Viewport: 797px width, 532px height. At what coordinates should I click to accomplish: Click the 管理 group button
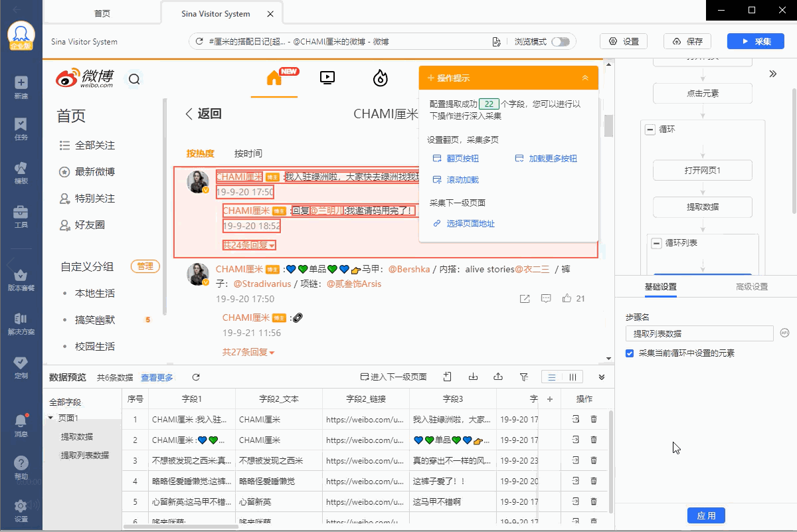(x=145, y=266)
